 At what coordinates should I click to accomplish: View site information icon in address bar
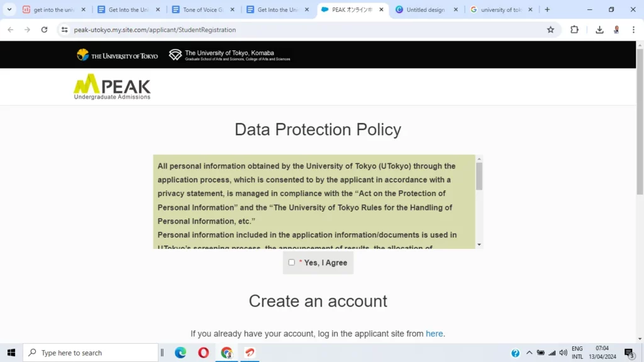click(x=65, y=30)
